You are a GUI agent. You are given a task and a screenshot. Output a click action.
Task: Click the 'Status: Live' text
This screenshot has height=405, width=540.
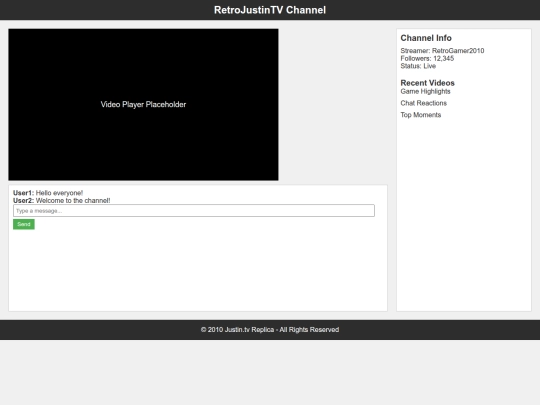[x=418, y=66]
